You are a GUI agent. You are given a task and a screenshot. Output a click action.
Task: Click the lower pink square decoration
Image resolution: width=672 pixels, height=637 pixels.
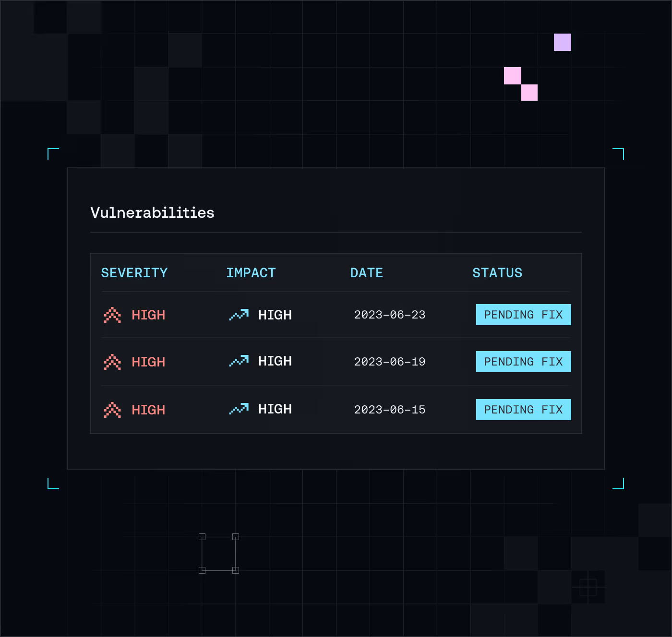tap(529, 92)
